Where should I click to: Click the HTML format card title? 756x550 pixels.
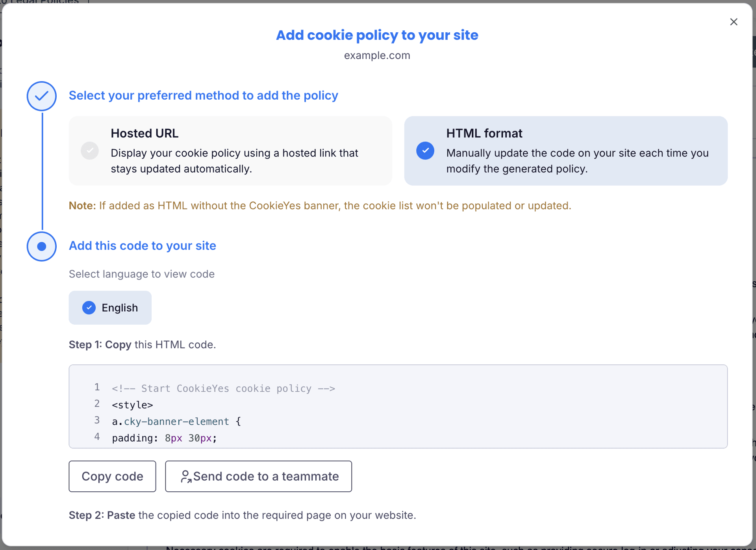click(484, 133)
